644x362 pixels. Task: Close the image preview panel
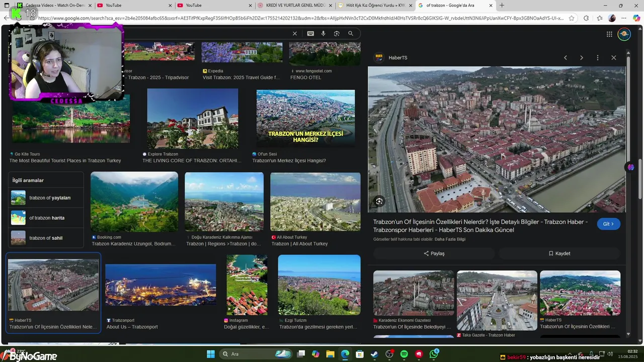(614, 58)
